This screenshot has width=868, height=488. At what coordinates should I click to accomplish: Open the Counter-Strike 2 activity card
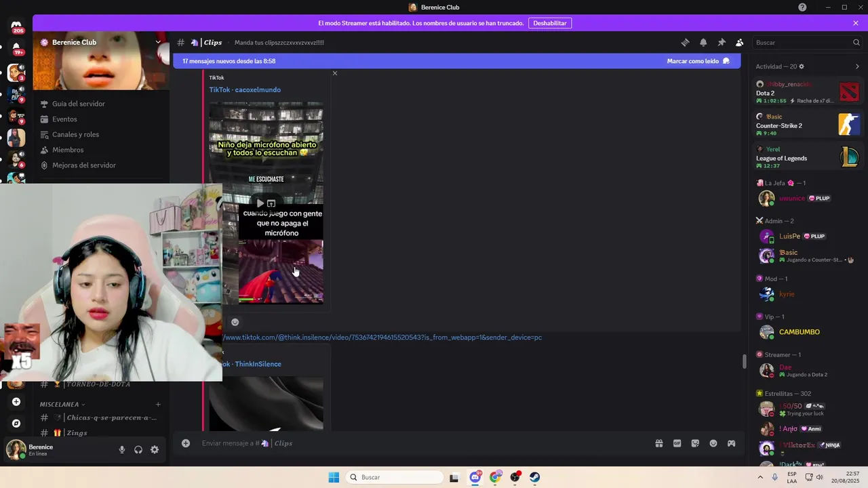point(808,124)
